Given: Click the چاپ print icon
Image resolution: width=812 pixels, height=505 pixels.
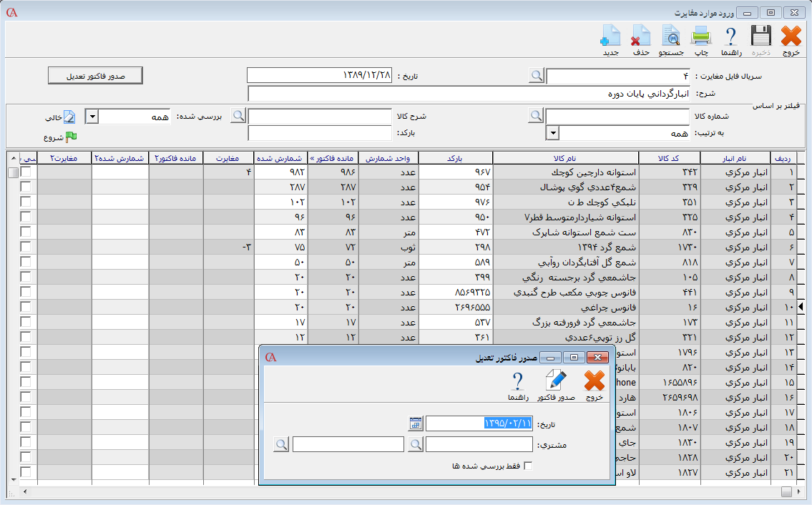Looking at the screenshot, I should pyautogui.click(x=700, y=36).
